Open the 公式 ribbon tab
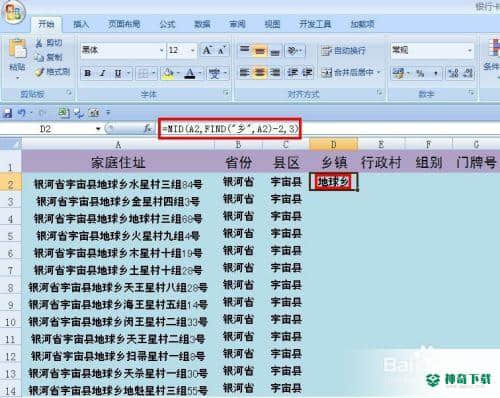 pyautogui.click(x=167, y=24)
